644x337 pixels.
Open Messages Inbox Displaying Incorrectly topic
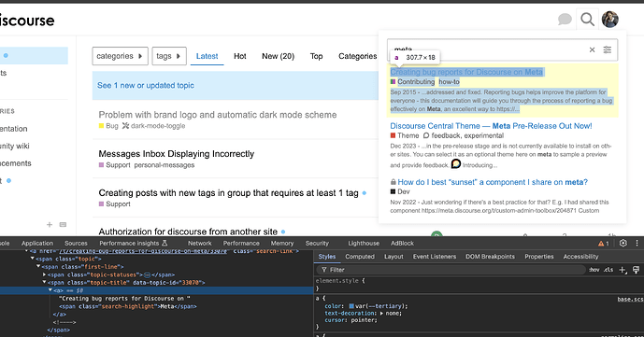[x=177, y=154]
